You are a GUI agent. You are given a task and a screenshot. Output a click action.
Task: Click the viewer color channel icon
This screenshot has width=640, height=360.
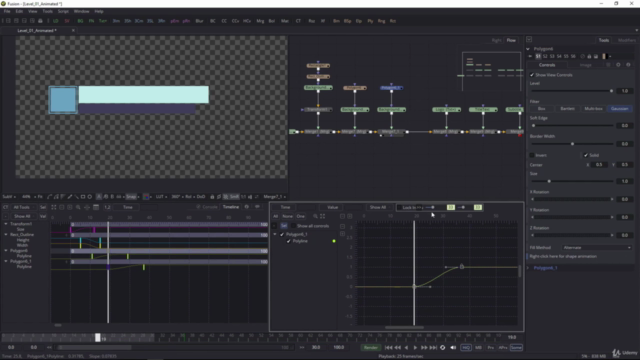[x=146, y=197]
